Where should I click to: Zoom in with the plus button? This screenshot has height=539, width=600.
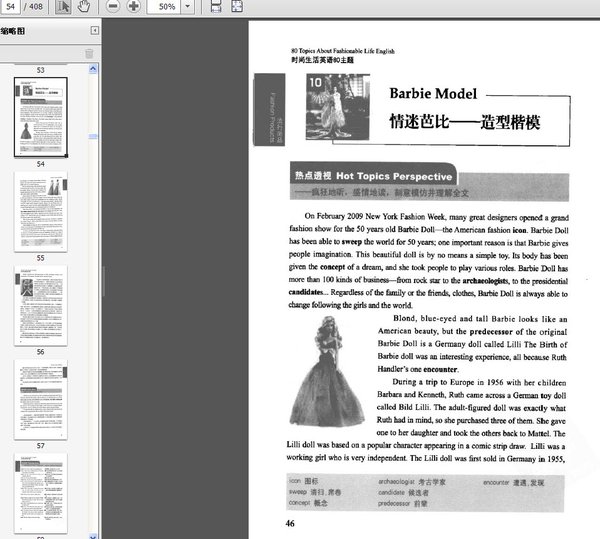tap(133, 7)
